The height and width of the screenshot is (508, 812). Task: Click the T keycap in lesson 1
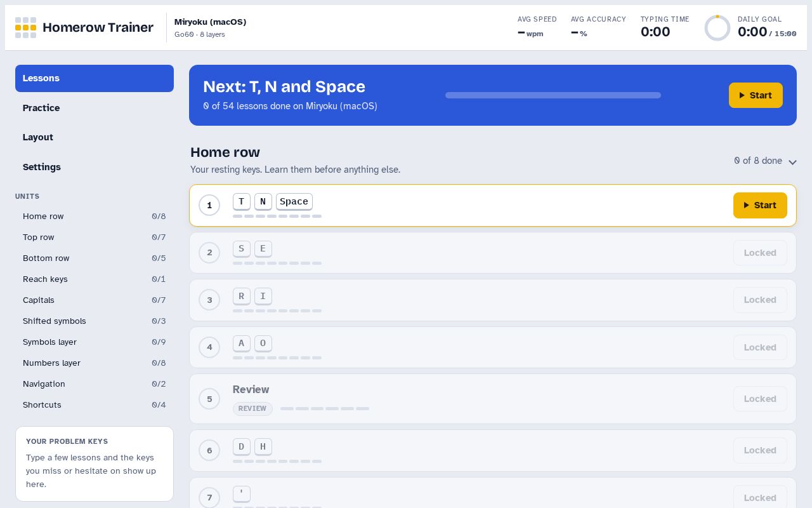click(x=241, y=201)
